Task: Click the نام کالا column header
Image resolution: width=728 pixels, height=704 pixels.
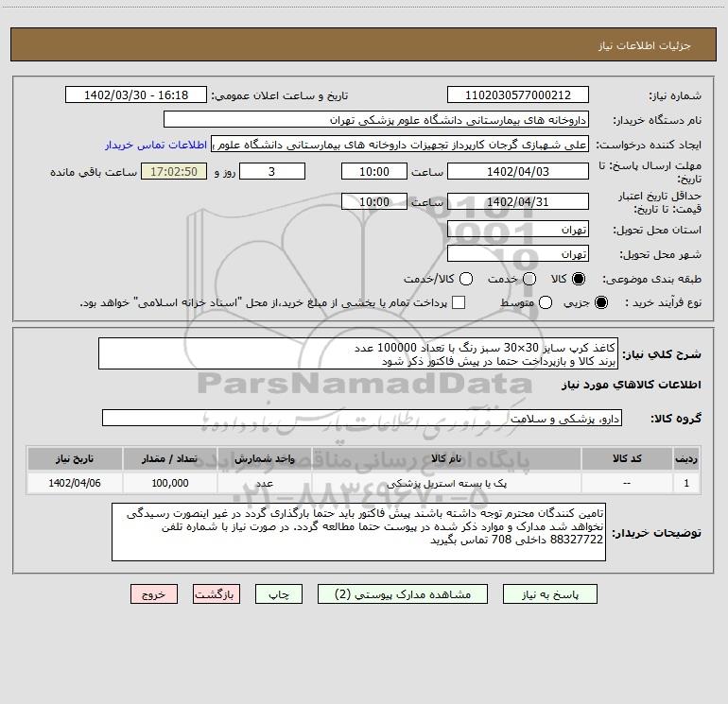Action: 446,459
